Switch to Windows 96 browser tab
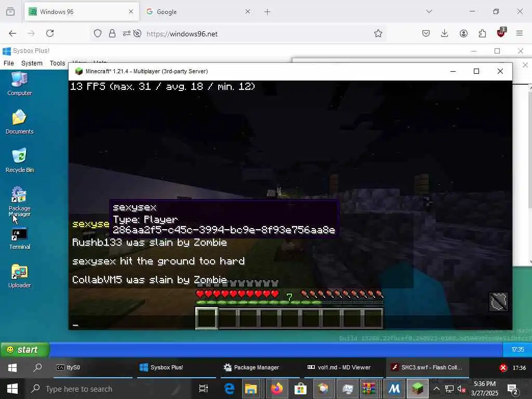Viewport: 532px width, 399px height. click(82, 11)
